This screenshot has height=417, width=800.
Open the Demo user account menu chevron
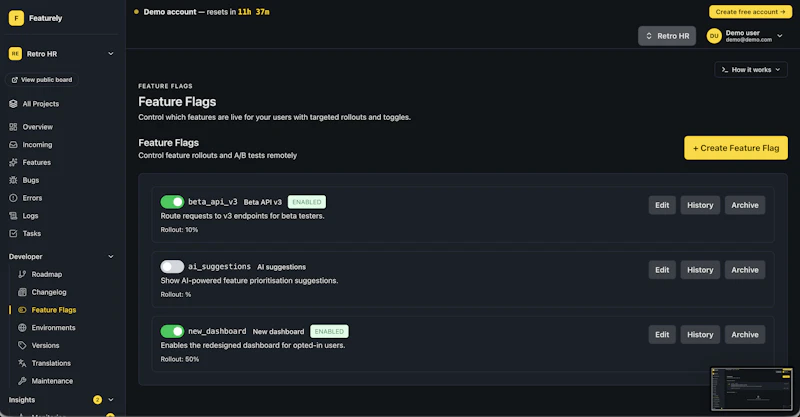(780, 36)
